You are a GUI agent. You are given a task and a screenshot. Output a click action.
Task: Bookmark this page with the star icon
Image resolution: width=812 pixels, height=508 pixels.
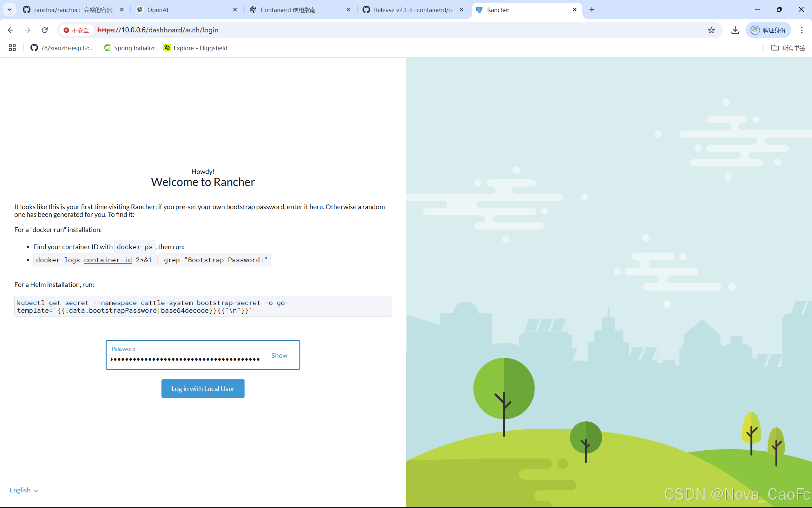point(711,30)
